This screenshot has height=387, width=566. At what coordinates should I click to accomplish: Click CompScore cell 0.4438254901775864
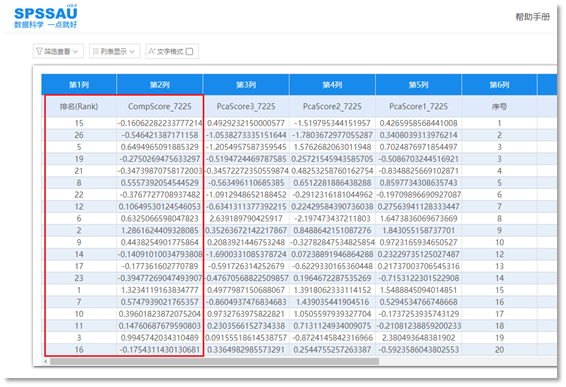(x=160, y=242)
